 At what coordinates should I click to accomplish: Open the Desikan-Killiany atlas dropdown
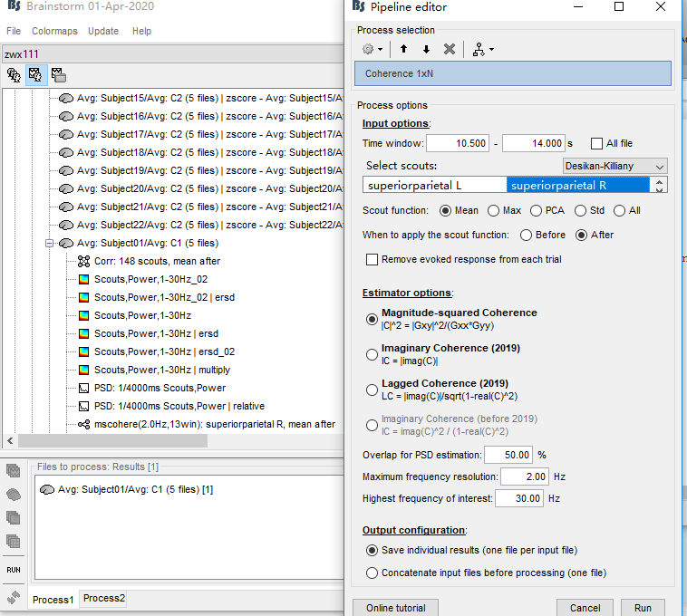click(x=614, y=167)
